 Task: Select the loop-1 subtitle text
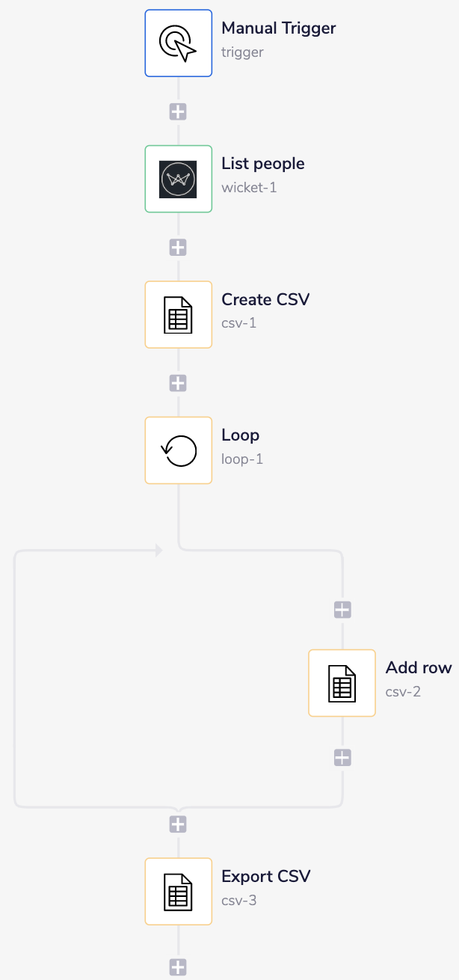coord(241,459)
